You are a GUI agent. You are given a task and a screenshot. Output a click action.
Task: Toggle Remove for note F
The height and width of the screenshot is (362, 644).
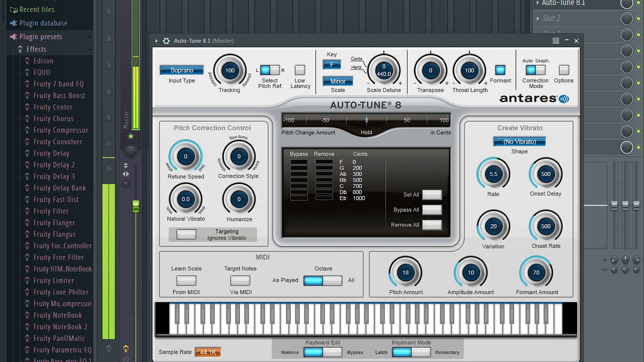point(324,162)
